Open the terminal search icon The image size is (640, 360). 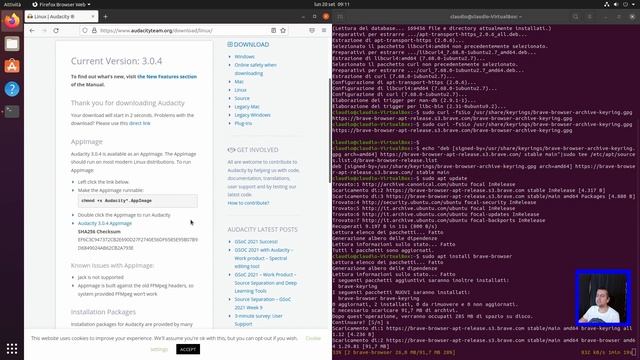point(576,17)
